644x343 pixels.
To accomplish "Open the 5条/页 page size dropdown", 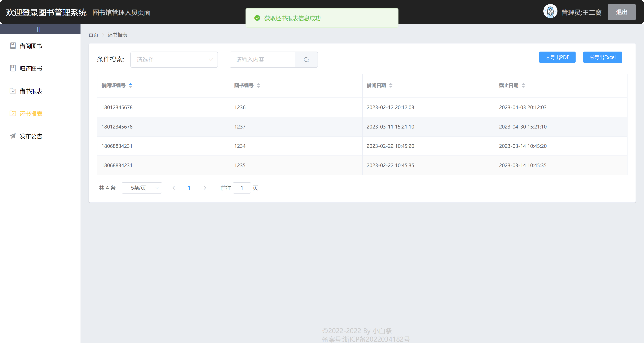I will (142, 188).
